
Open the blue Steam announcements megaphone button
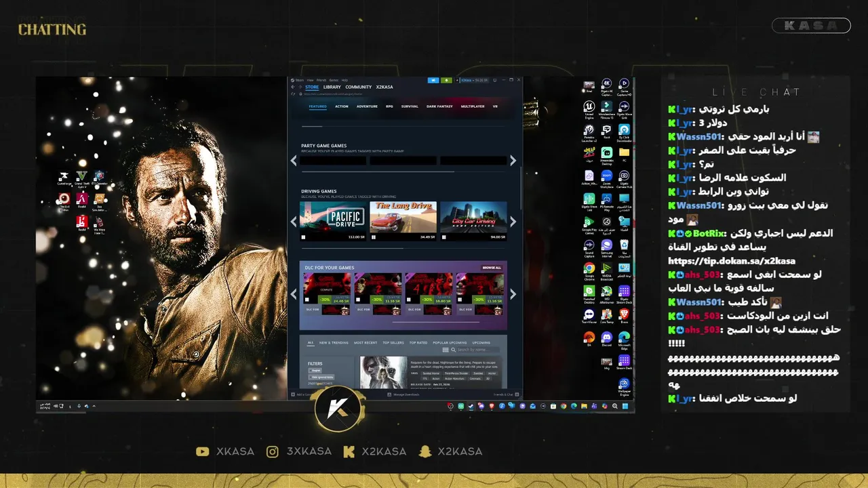click(x=433, y=80)
